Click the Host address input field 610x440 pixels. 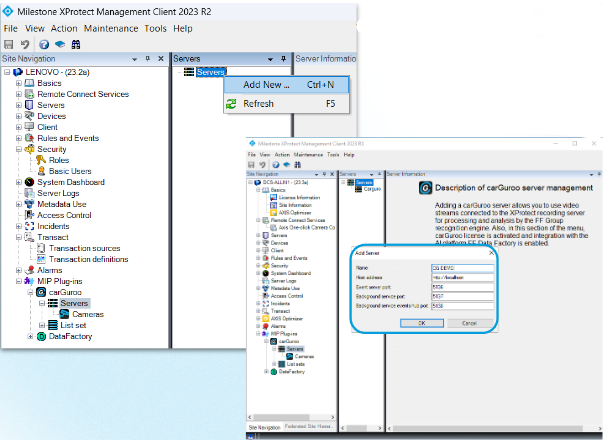point(463,277)
